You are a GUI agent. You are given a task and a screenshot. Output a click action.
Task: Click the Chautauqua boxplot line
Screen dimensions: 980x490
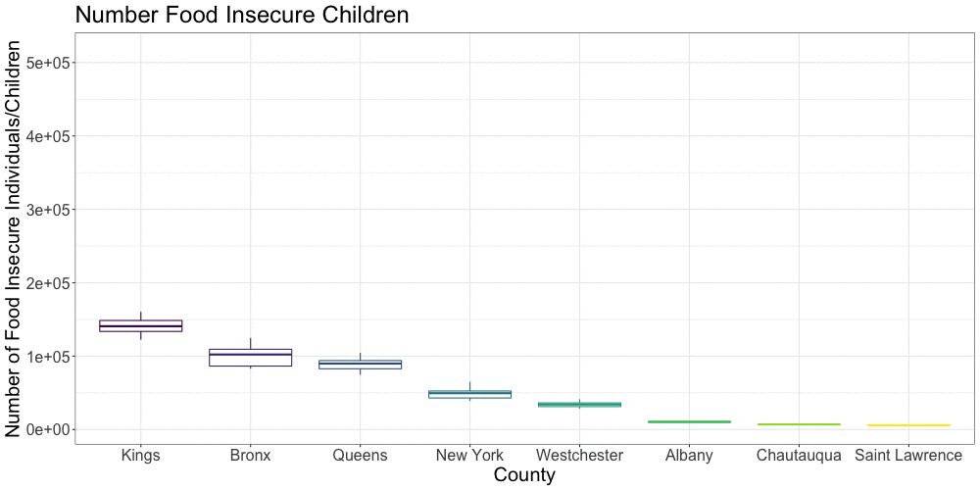[x=799, y=424]
